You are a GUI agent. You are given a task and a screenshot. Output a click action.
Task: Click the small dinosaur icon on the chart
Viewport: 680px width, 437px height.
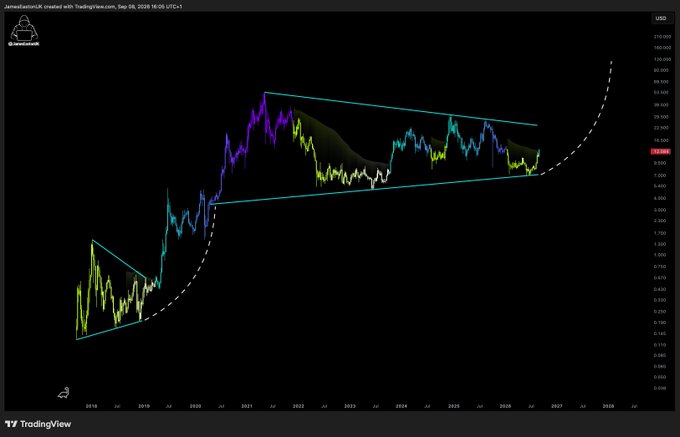click(x=63, y=393)
